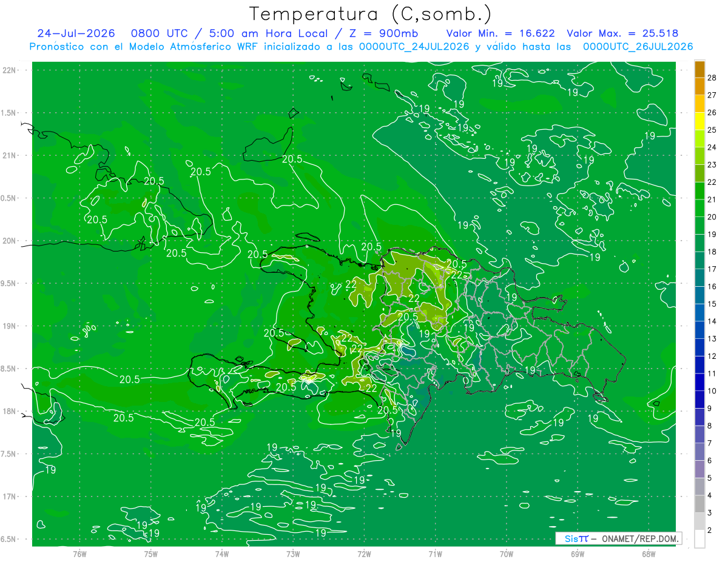Click the legend value "16"
The width and height of the screenshot is (728, 562).
(x=712, y=286)
